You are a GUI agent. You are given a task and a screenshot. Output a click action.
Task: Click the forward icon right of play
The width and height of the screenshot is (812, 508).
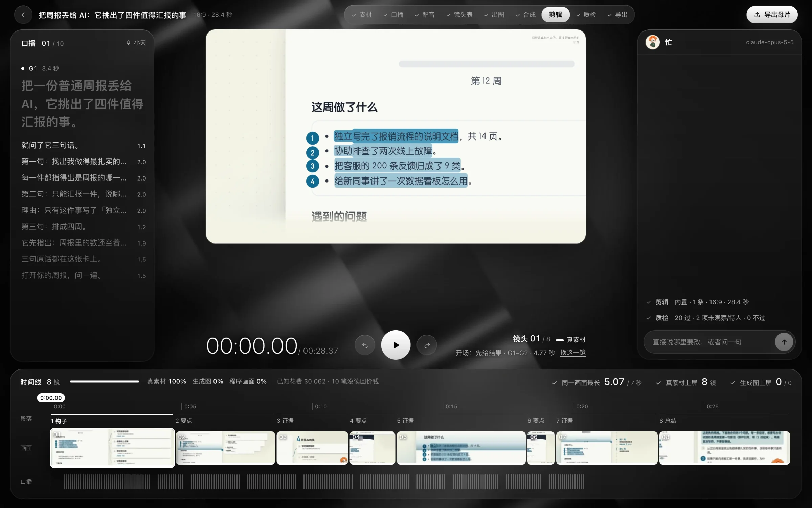[427, 345]
